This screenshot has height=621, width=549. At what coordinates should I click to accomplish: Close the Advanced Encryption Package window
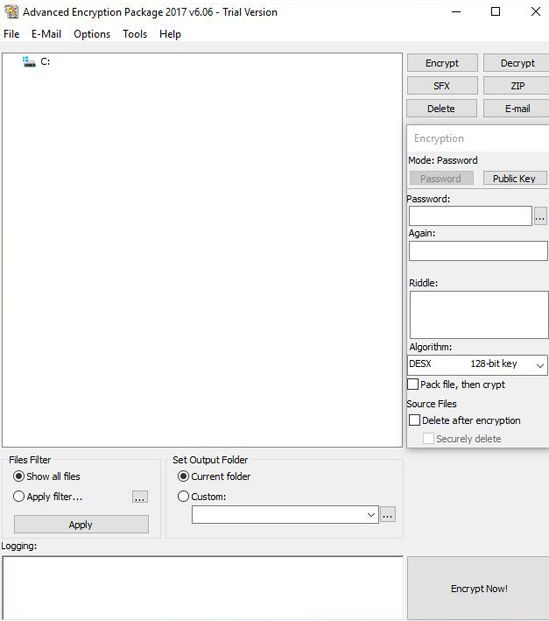(x=536, y=12)
